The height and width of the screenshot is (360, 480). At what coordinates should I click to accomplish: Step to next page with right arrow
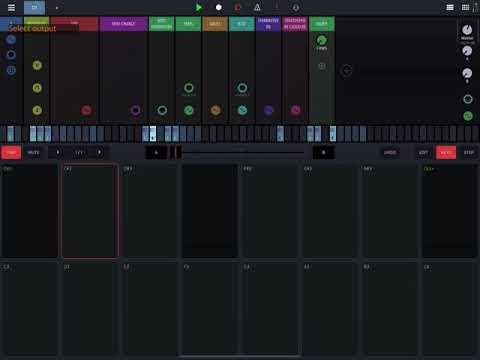tap(99, 152)
